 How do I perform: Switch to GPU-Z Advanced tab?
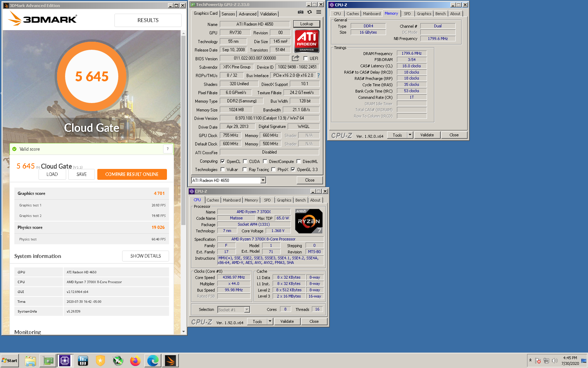tap(247, 14)
